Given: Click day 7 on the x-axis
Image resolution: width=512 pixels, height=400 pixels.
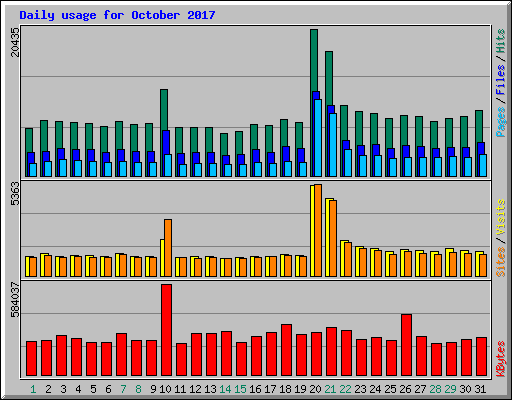Looking at the screenshot, I should tap(123, 389).
